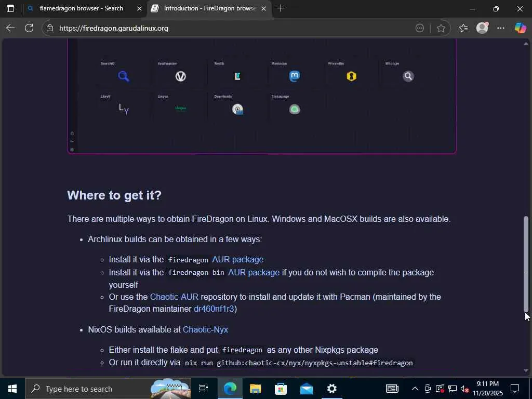Click the Type here to search box
Viewport: 532px width, 399px height.
(x=109, y=389)
